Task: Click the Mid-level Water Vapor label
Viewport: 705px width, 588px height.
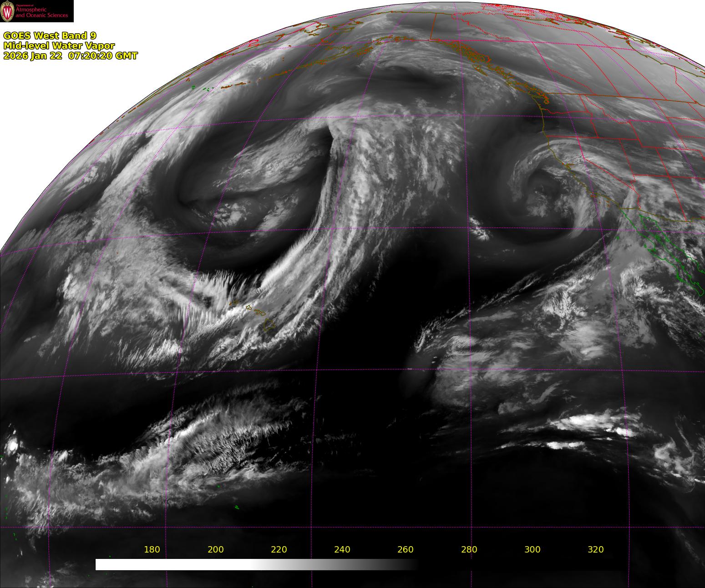Action: point(59,45)
